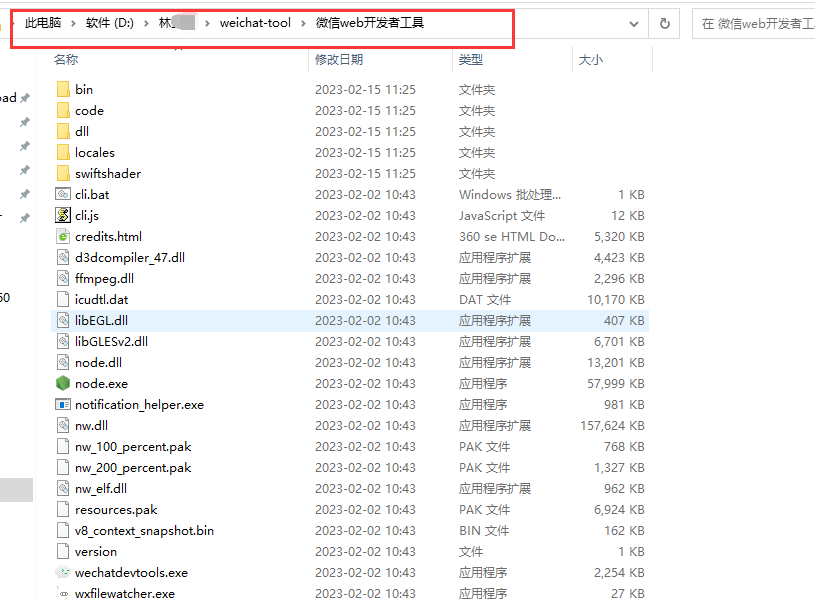Click the BIN 文件 type cell
815x607 pixels.
[x=484, y=531]
